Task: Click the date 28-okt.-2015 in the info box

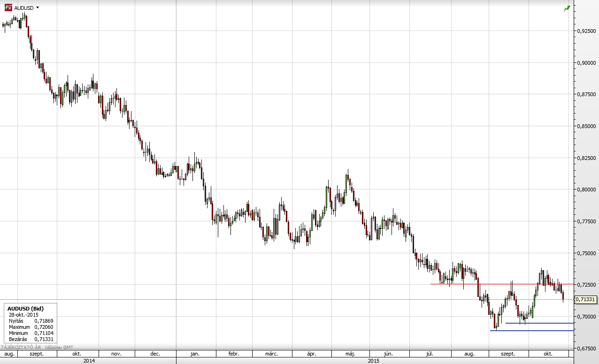Action: click(x=23, y=315)
